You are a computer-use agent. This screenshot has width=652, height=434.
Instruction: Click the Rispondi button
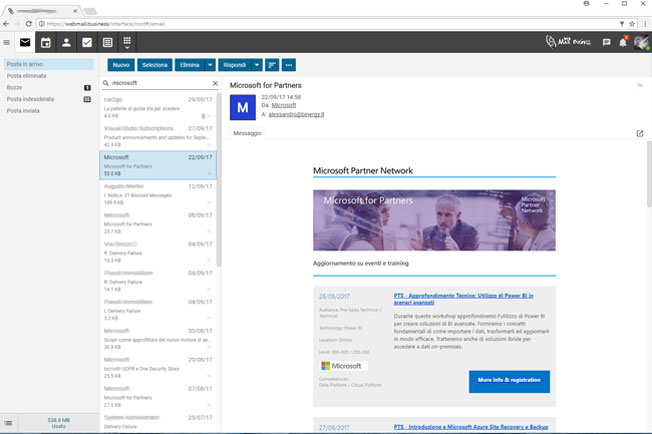pyautogui.click(x=235, y=65)
